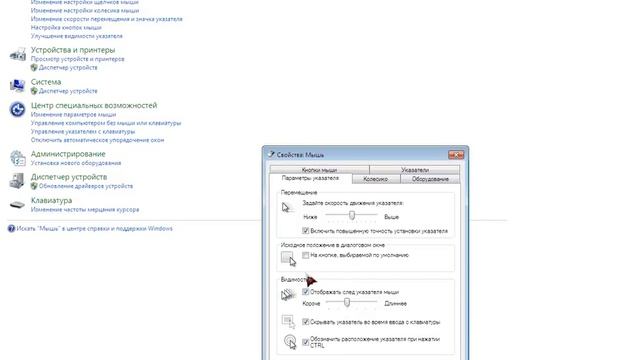Click the snap-to-button icon in Исходное положение group
Viewport: 640px width, 360px height.
[288, 258]
